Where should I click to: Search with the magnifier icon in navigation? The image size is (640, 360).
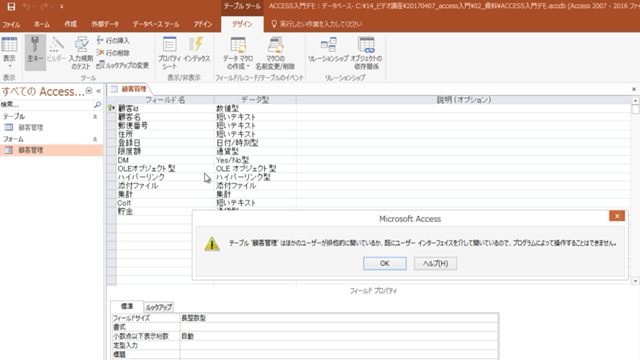(x=98, y=105)
